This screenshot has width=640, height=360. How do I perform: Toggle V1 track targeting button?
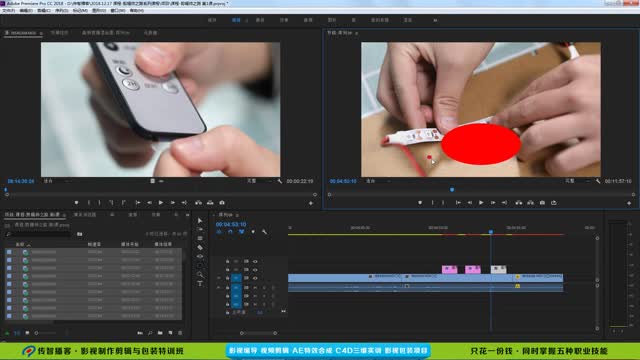tap(236, 278)
